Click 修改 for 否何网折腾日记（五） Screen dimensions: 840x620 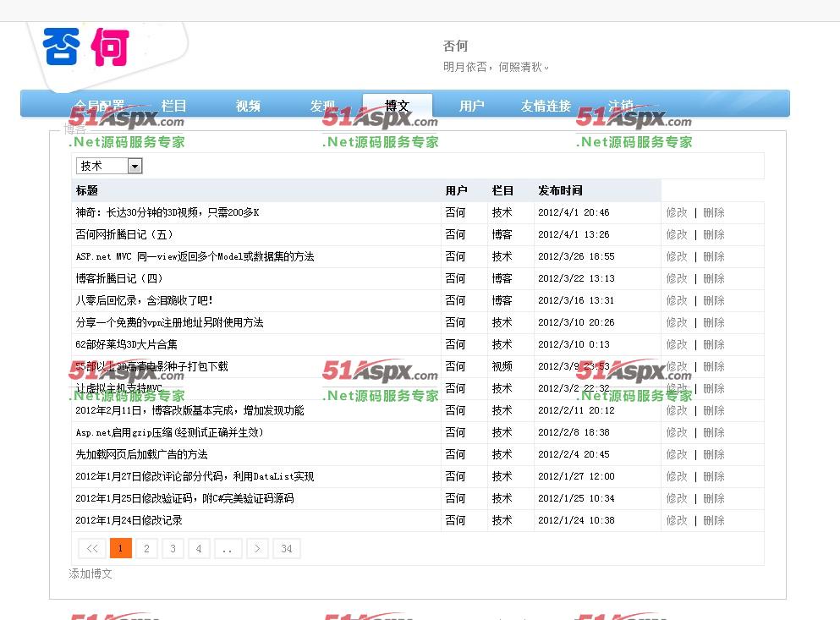pyautogui.click(x=677, y=234)
